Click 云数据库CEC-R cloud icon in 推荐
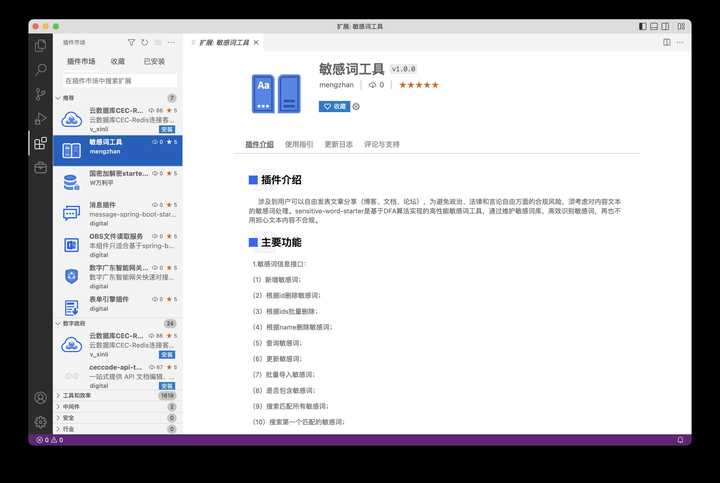720x483 pixels. (72, 119)
